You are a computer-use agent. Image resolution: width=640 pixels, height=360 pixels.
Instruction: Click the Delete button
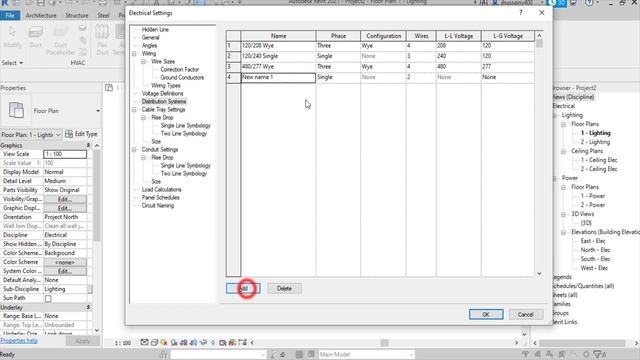(284, 289)
